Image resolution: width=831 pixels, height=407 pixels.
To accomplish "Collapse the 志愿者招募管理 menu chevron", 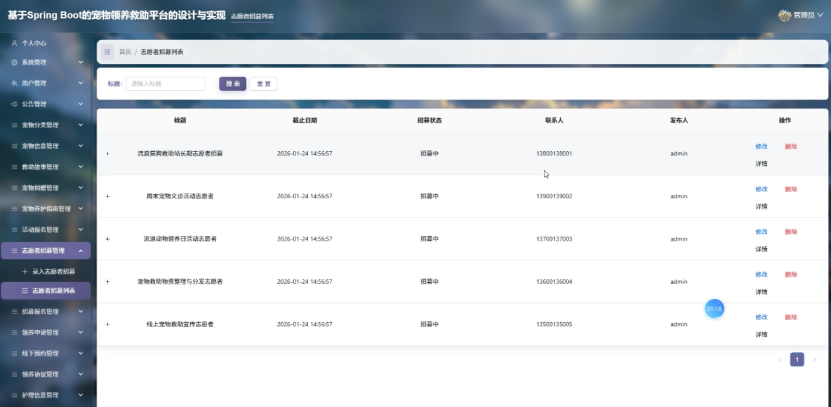I will tap(81, 251).
